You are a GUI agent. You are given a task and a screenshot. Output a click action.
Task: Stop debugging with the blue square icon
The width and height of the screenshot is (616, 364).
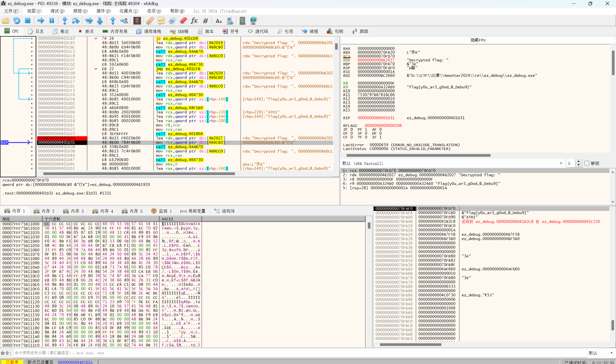pyautogui.click(x=28, y=21)
